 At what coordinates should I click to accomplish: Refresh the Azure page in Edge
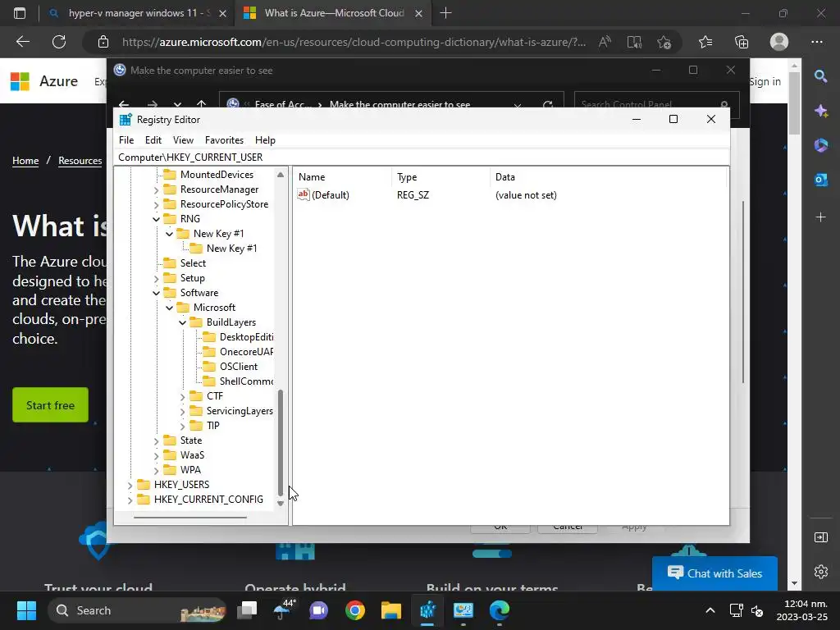point(59,42)
